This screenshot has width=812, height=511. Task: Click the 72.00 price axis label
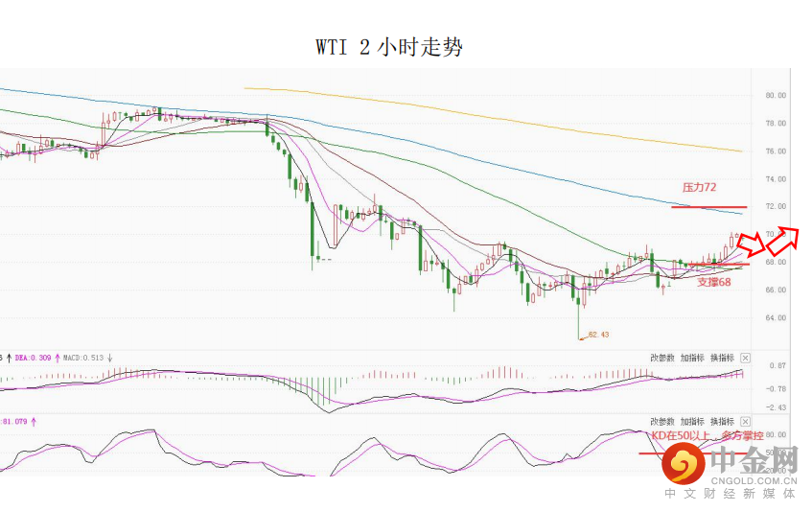point(776,206)
